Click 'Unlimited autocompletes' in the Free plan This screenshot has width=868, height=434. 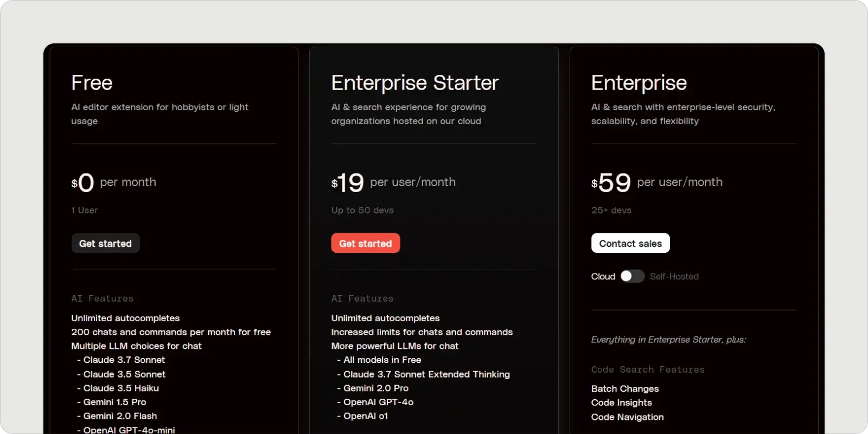pyautogui.click(x=125, y=318)
